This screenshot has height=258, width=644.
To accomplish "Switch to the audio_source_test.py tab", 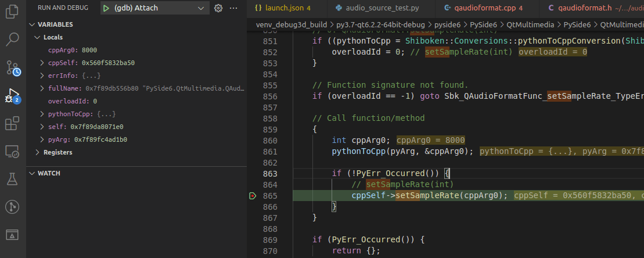I will click(379, 8).
